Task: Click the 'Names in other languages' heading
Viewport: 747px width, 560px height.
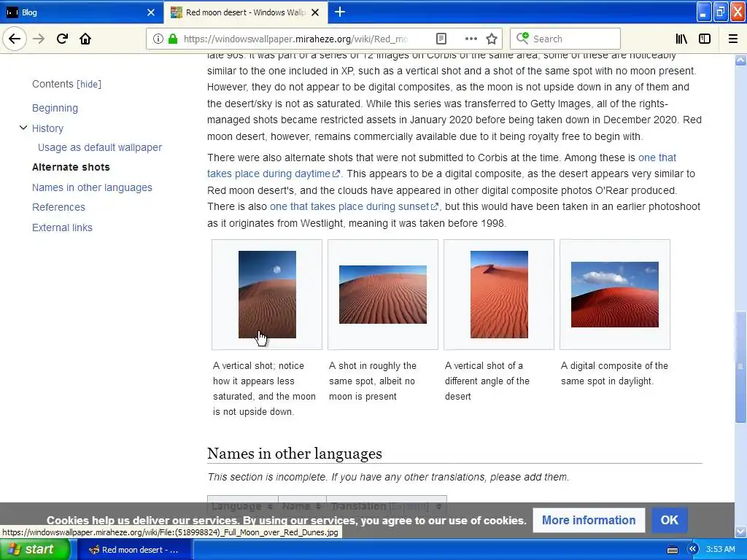Action: (x=295, y=454)
